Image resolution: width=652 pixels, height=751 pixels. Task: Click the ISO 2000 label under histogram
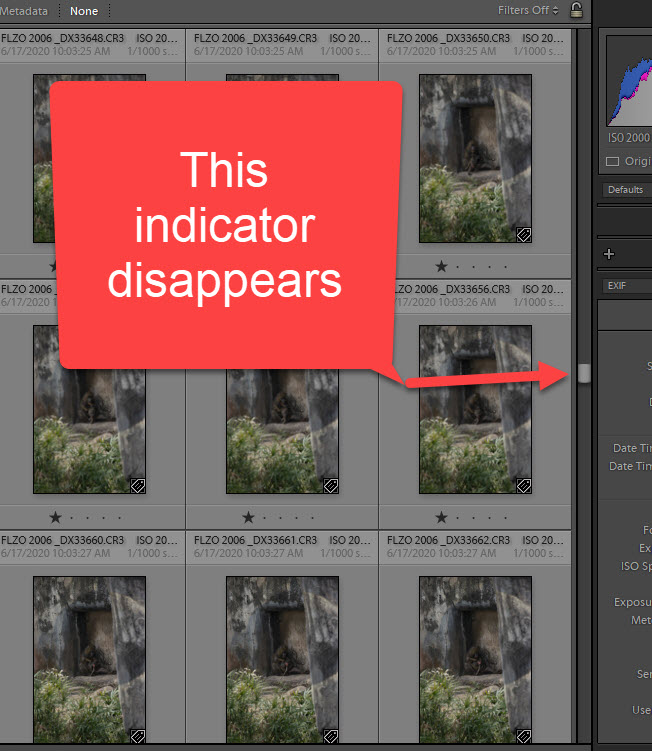pyautogui.click(x=629, y=138)
